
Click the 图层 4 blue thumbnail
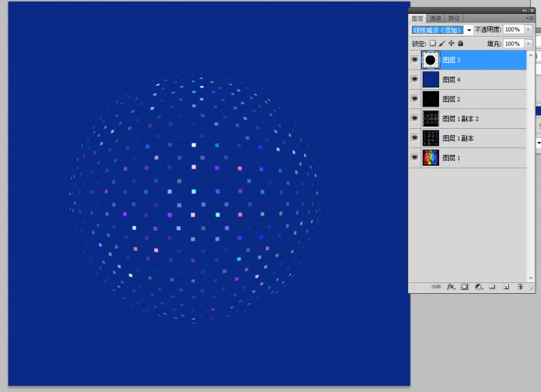[430, 80]
